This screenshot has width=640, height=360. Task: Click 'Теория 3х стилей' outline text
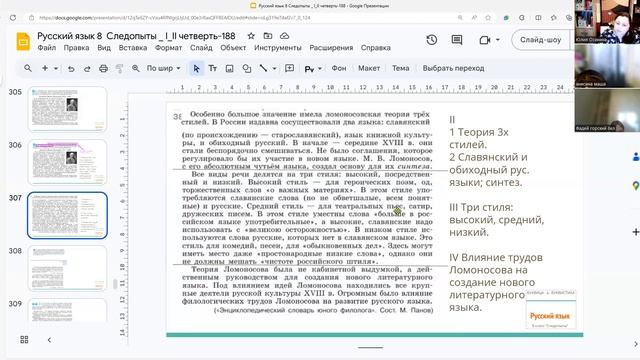(x=479, y=138)
